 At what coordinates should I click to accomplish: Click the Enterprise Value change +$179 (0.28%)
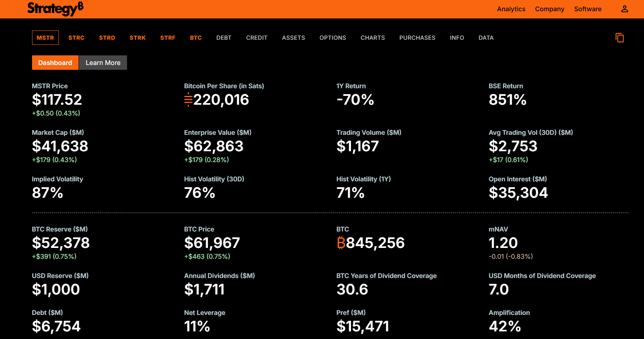coord(206,160)
